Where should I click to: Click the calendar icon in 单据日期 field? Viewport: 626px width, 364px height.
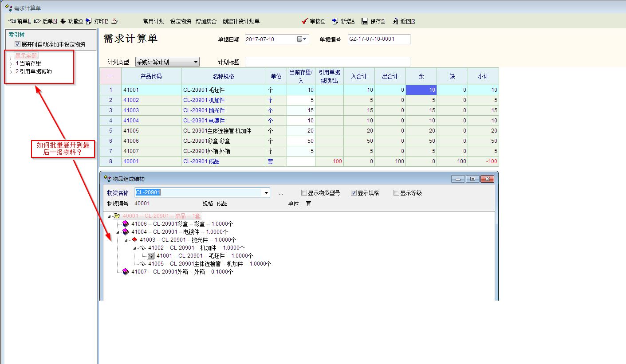tap(300, 39)
